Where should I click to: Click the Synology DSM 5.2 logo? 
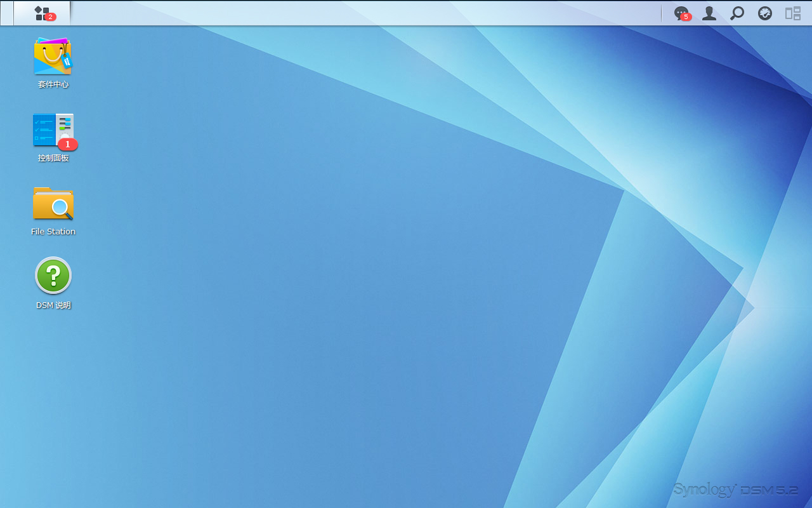pyautogui.click(x=735, y=490)
